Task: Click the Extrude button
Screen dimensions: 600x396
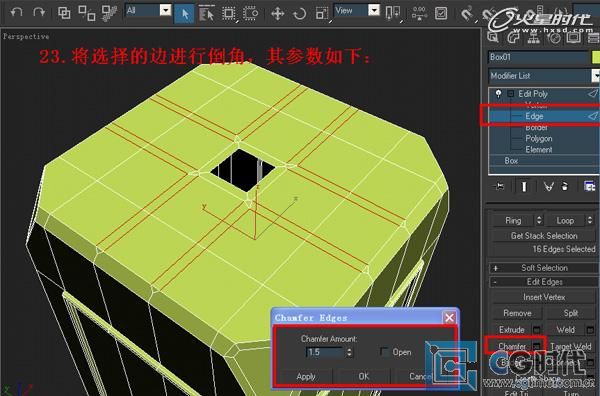Action: pos(511,329)
